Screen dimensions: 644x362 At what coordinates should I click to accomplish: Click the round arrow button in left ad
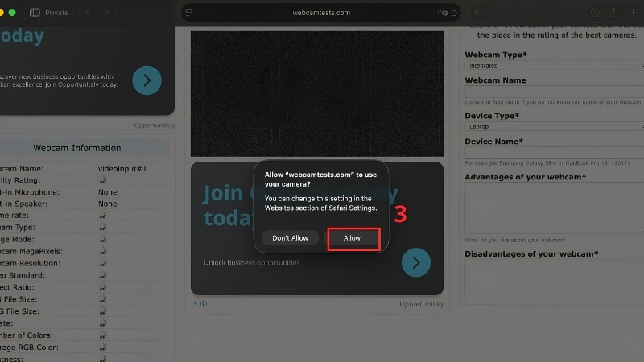(147, 80)
